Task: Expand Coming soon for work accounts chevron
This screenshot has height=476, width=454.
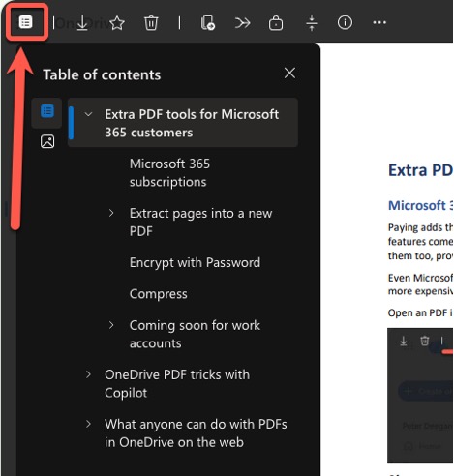Action: click(111, 325)
